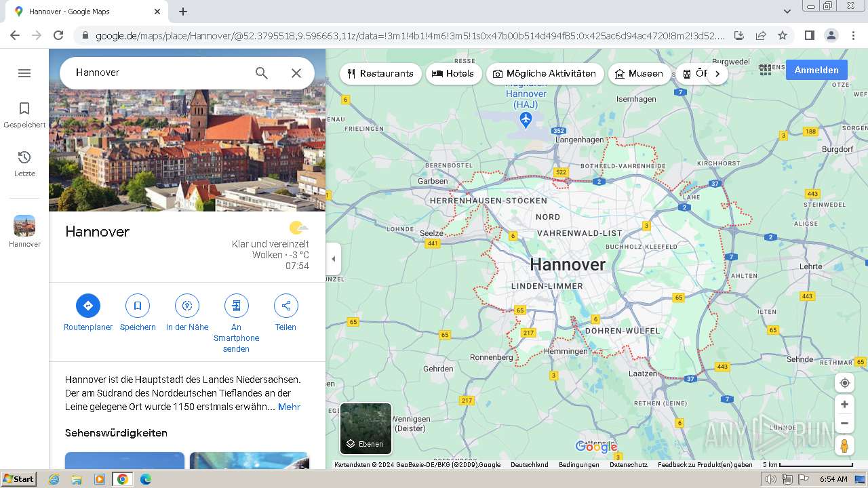The width and height of the screenshot is (868, 488).
Task: Click the Langenhagen label on map
Action: pos(579,140)
